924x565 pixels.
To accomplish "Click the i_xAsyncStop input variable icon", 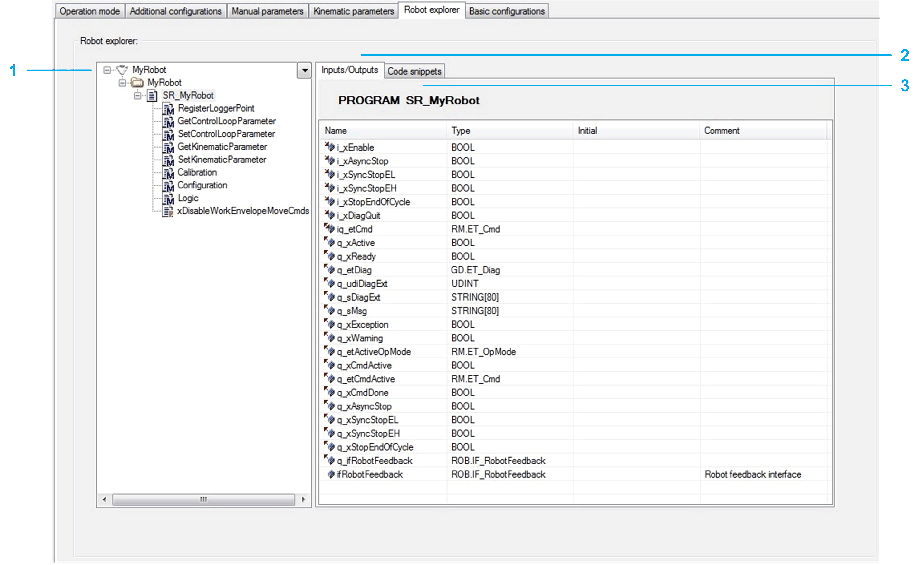I will tap(330, 161).
